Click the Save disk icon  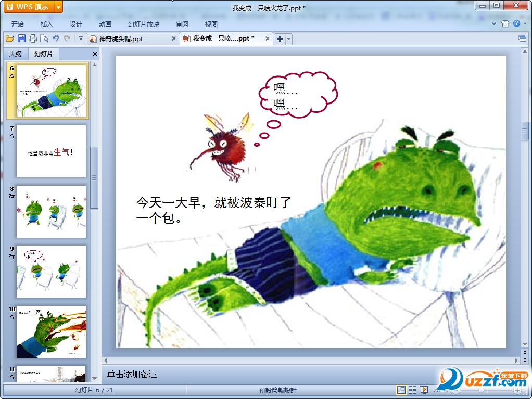21,38
